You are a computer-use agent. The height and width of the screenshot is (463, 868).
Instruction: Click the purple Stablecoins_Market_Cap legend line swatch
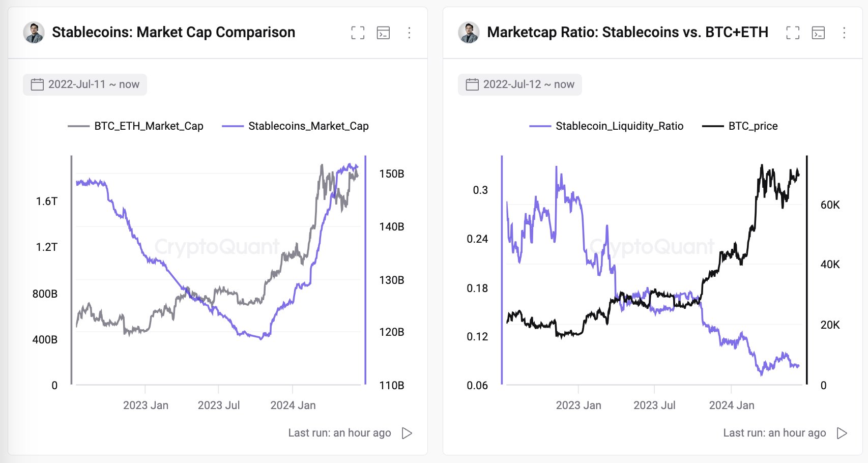click(233, 126)
